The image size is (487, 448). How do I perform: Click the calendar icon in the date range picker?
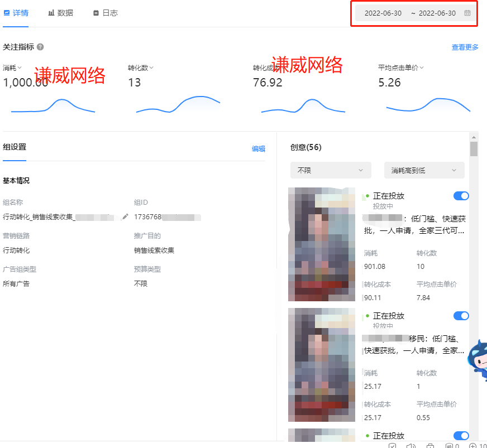pos(467,13)
